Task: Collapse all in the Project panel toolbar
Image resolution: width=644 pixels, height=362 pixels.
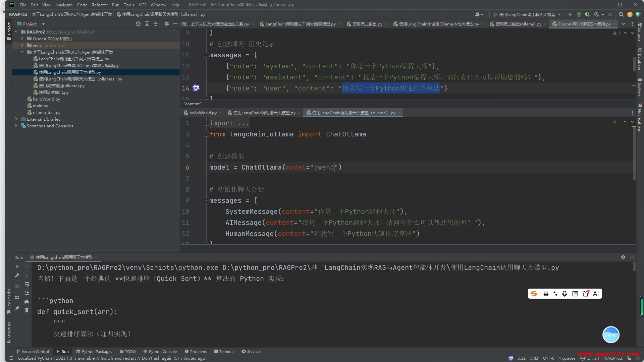Action: pyautogui.click(x=155, y=24)
